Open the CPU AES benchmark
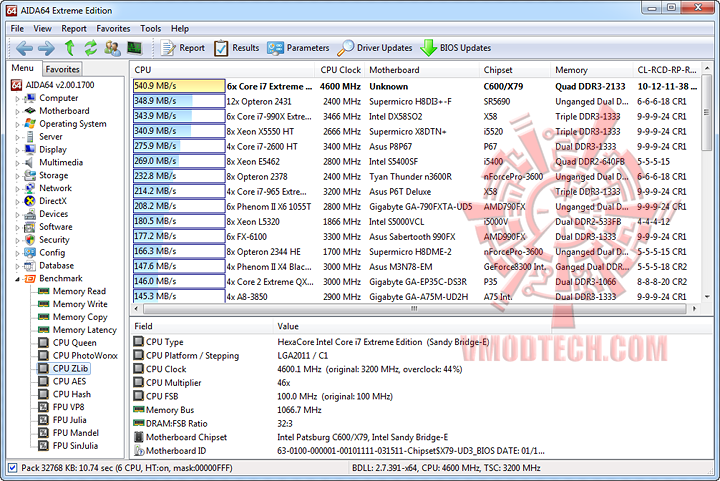Viewport: 720px width, 481px height. click(62, 381)
